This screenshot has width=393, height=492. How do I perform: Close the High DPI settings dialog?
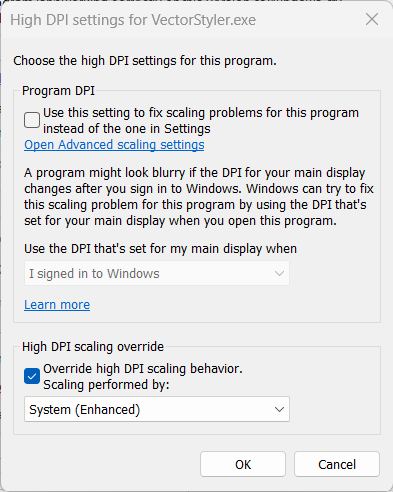point(372,19)
